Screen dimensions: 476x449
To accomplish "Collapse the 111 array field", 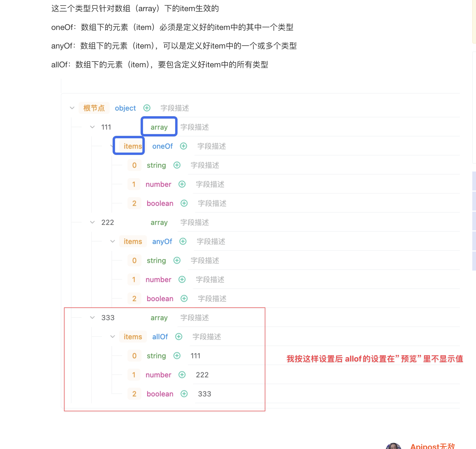I will click(x=92, y=126).
